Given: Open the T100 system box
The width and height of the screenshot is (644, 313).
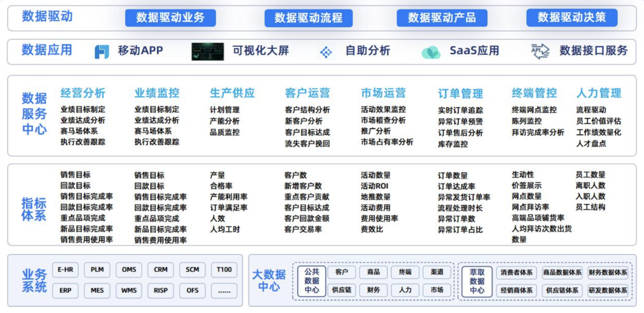Looking at the screenshot, I should pos(224,270).
